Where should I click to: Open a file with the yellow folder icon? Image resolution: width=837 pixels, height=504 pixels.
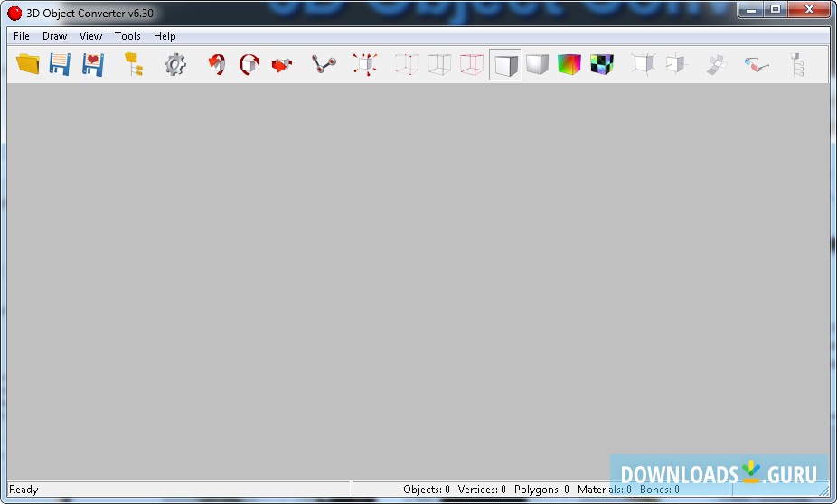point(27,64)
